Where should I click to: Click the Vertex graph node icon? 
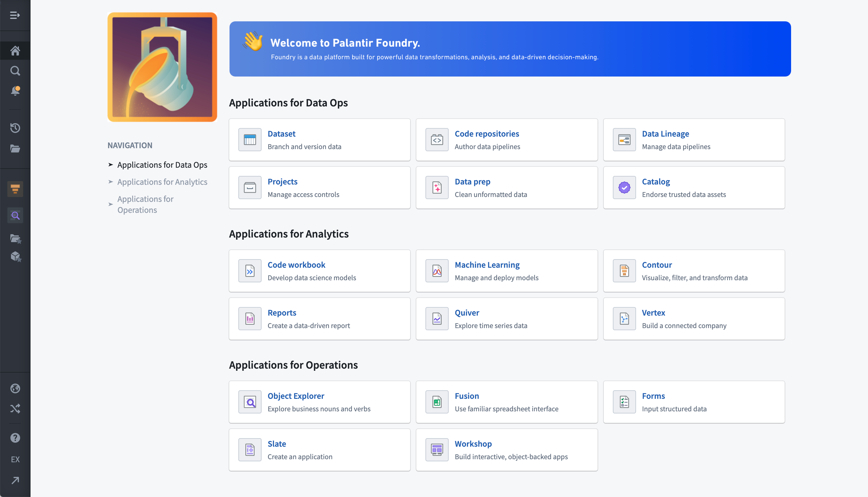pos(624,318)
